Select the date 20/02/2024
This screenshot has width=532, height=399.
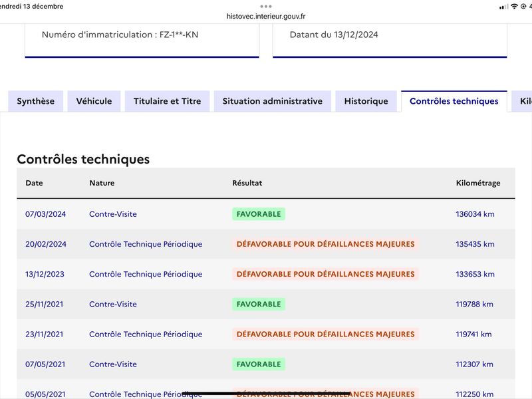pos(46,244)
